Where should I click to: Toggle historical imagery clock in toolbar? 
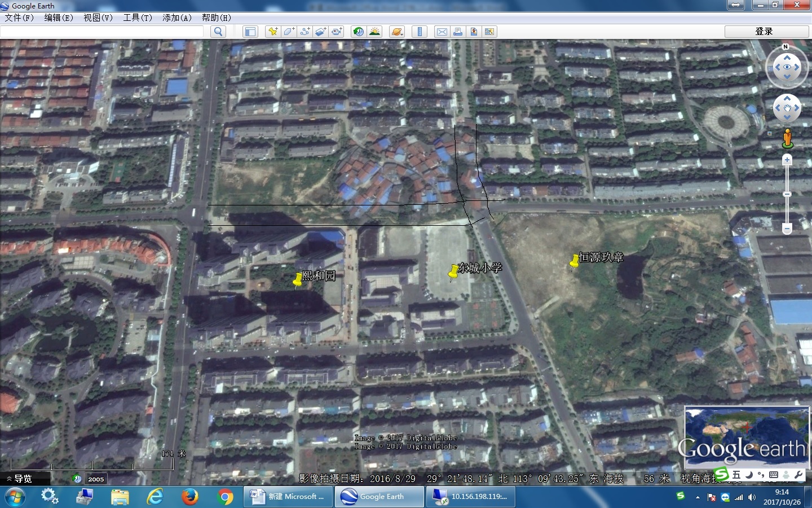tap(358, 32)
